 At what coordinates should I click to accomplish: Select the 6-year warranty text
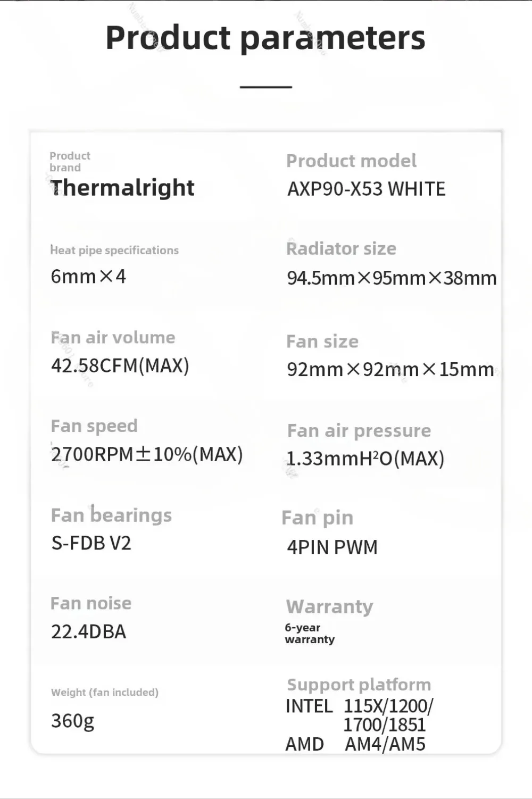tap(310, 634)
